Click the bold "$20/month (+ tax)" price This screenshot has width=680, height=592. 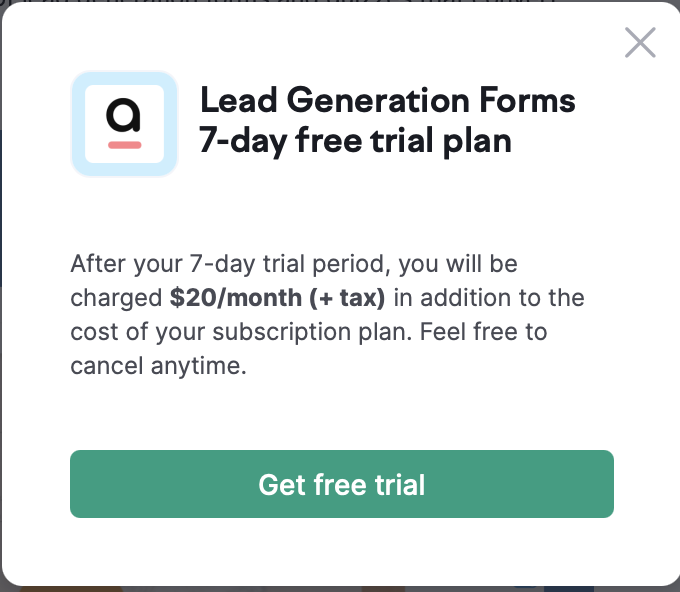(x=277, y=298)
